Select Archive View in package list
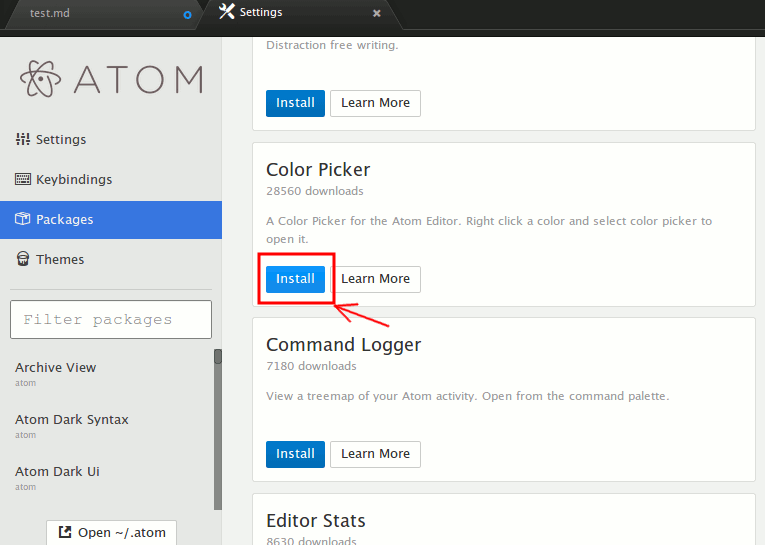This screenshot has width=765, height=545. (56, 368)
